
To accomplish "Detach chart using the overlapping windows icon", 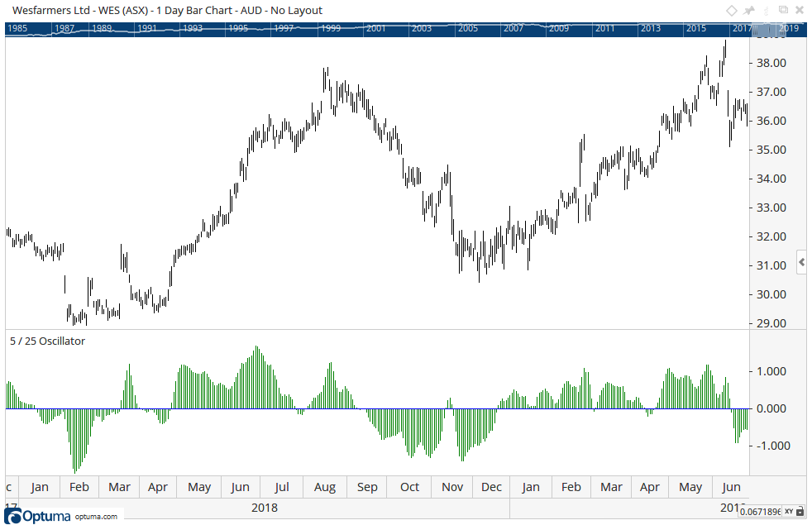I will coord(784,10).
